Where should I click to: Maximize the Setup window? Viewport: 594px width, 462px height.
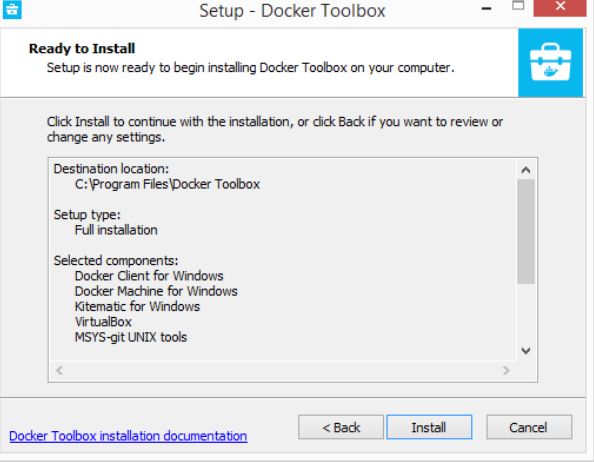pyautogui.click(x=518, y=5)
